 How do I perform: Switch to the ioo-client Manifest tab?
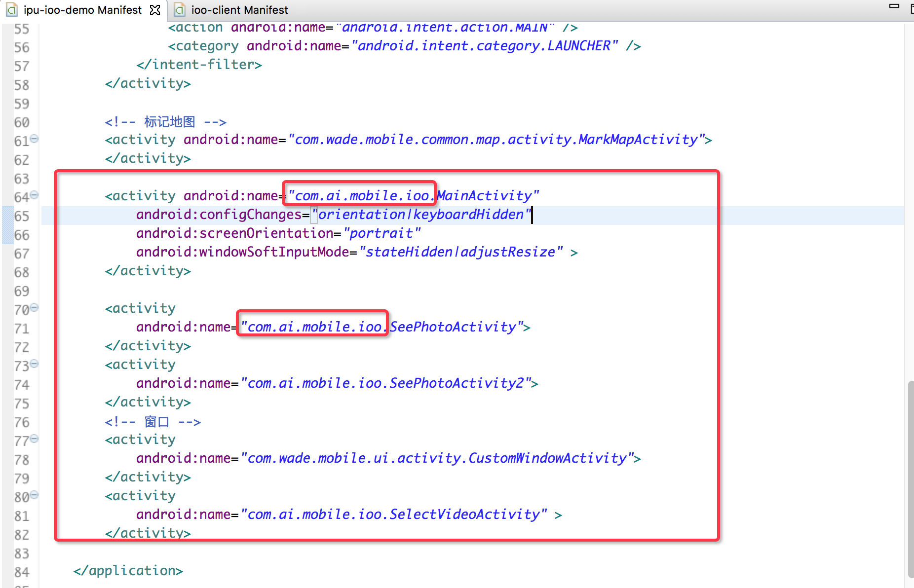click(239, 10)
